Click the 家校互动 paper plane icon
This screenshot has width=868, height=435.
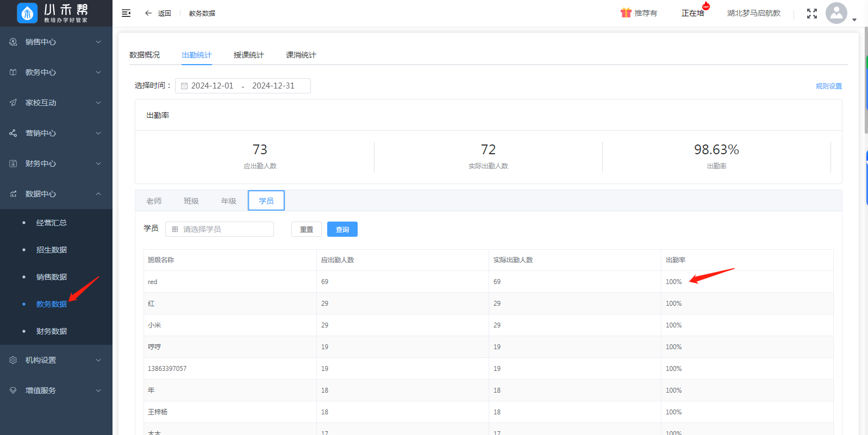point(13,103)
